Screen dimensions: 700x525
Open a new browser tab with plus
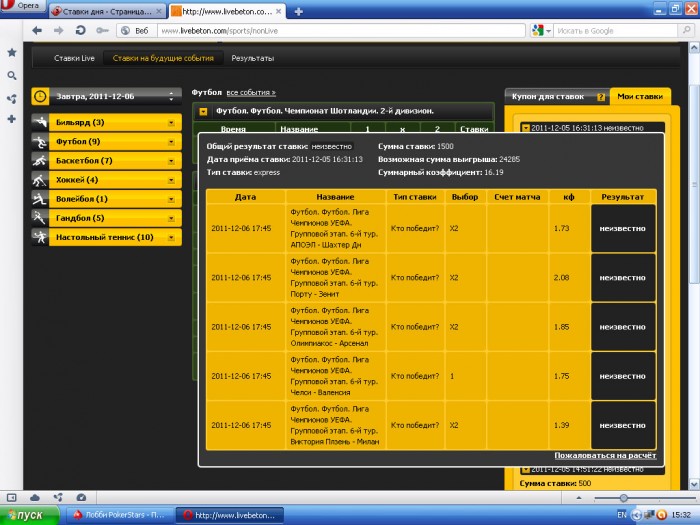pyautogui.click(x=299, y=12)
